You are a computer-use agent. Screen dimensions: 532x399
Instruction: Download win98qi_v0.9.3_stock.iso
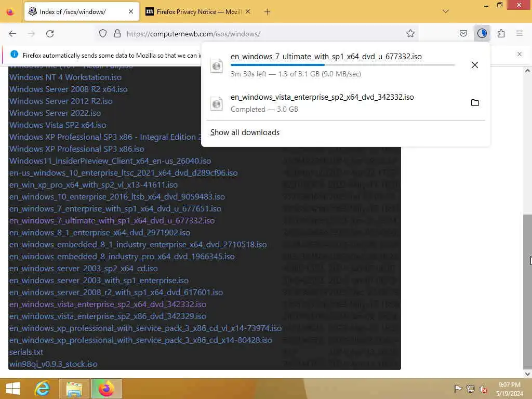(x=54, y=364)
